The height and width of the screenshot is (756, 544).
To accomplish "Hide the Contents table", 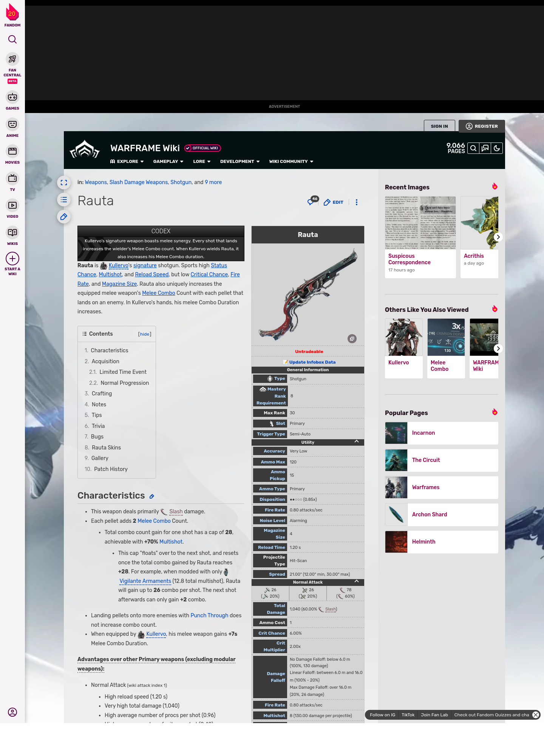I will pos(145,334).
